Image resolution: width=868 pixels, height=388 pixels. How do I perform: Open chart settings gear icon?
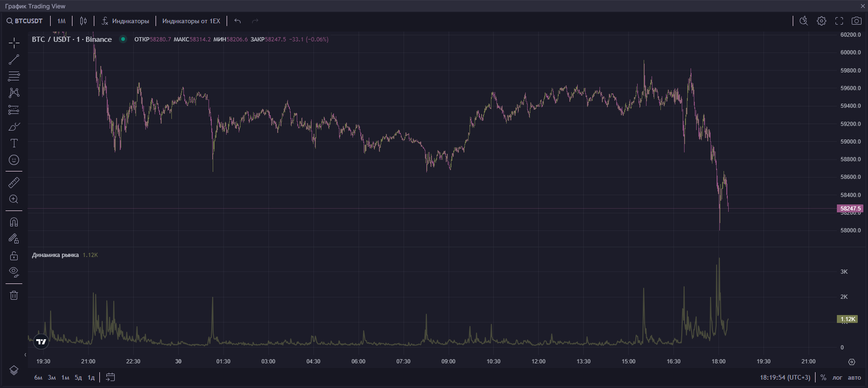(822, 21)
